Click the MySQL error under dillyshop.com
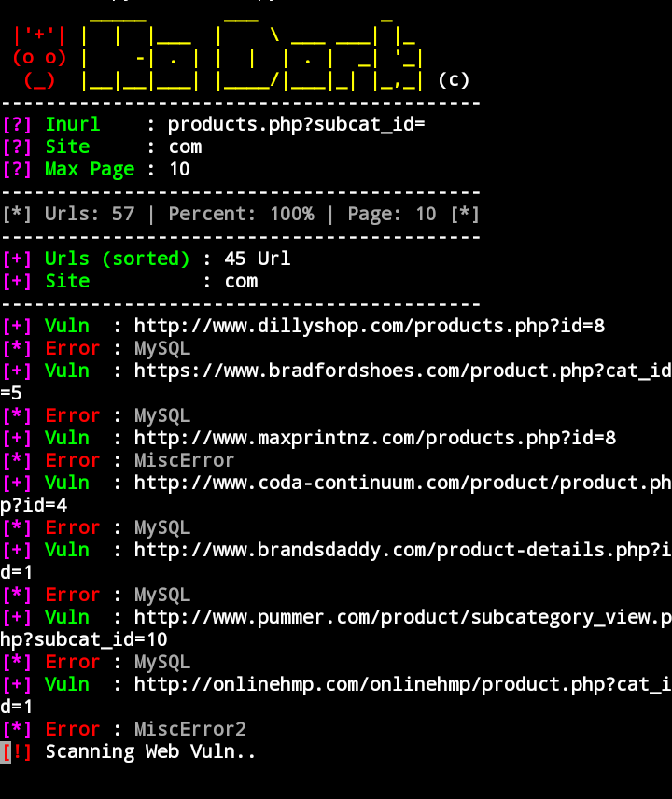 pos(162,349)
